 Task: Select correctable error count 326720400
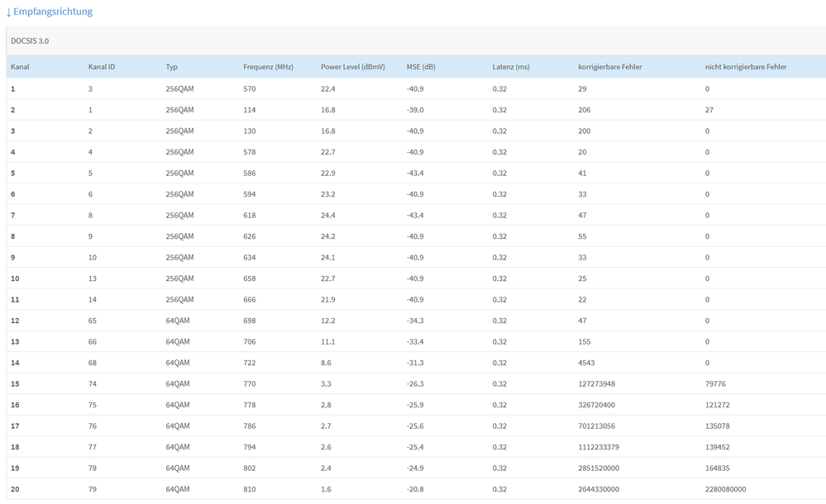(596, 405)
